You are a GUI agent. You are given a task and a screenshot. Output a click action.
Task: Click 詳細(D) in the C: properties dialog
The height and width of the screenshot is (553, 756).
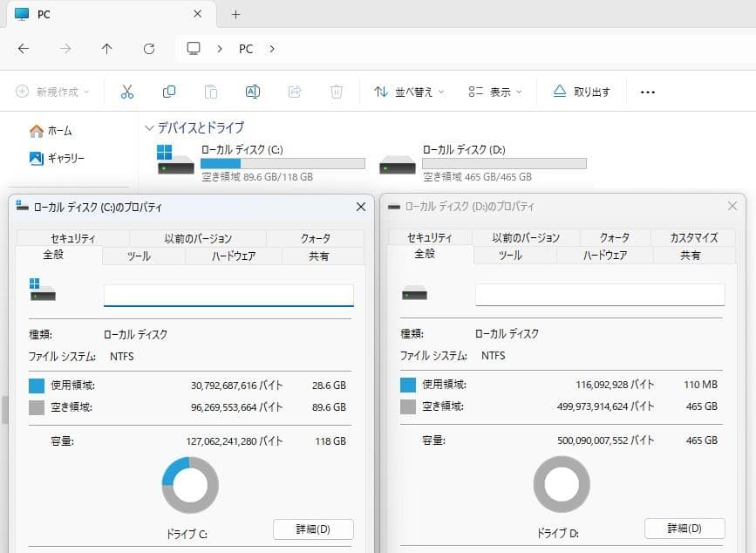[x=312, y=529]
